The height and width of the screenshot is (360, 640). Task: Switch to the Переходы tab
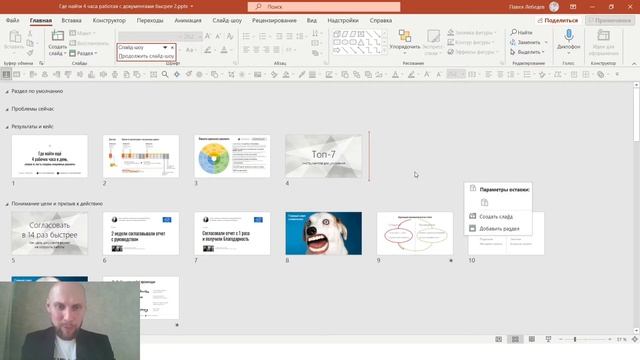150,20
